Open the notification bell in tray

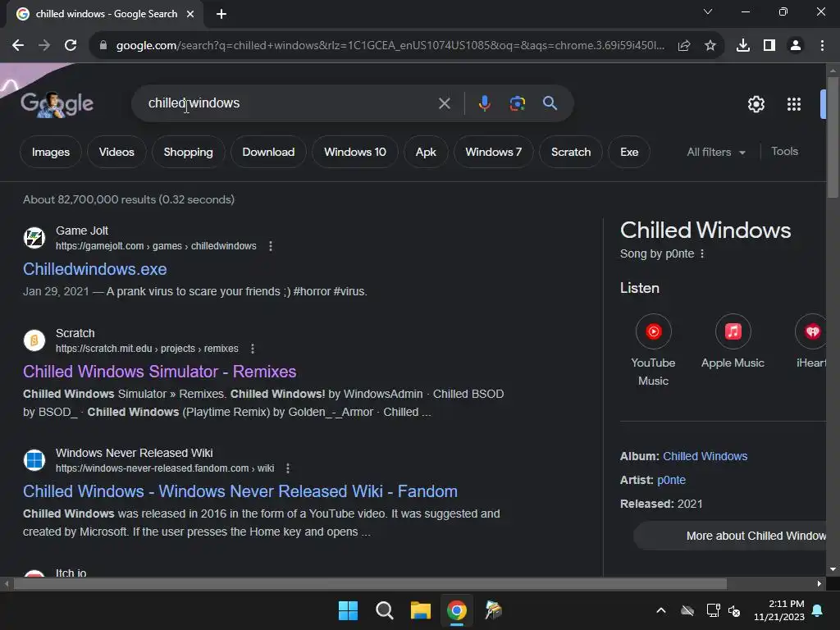[x=818, y=610]
